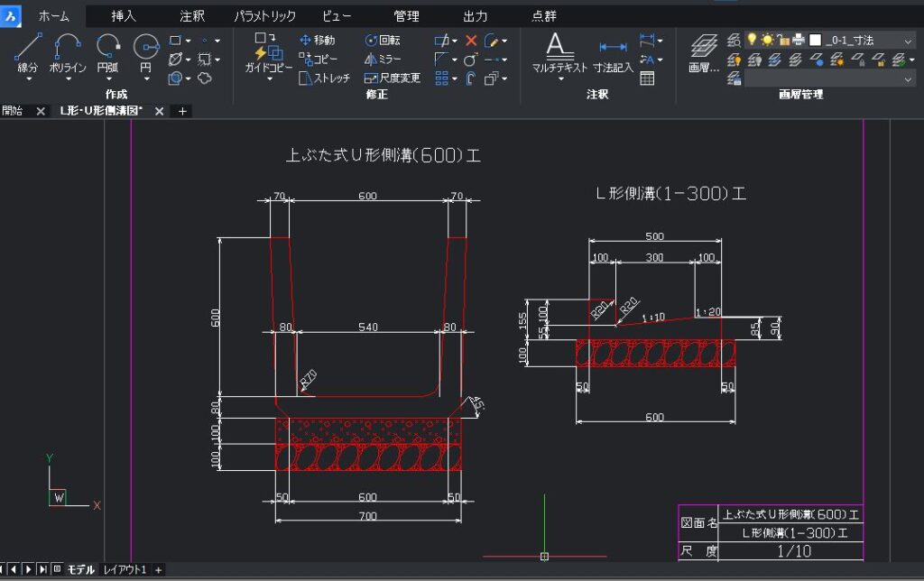
Task: Toggle the layer on/off bulb icon
Action: pyautogui.click(x=752, y=39)
